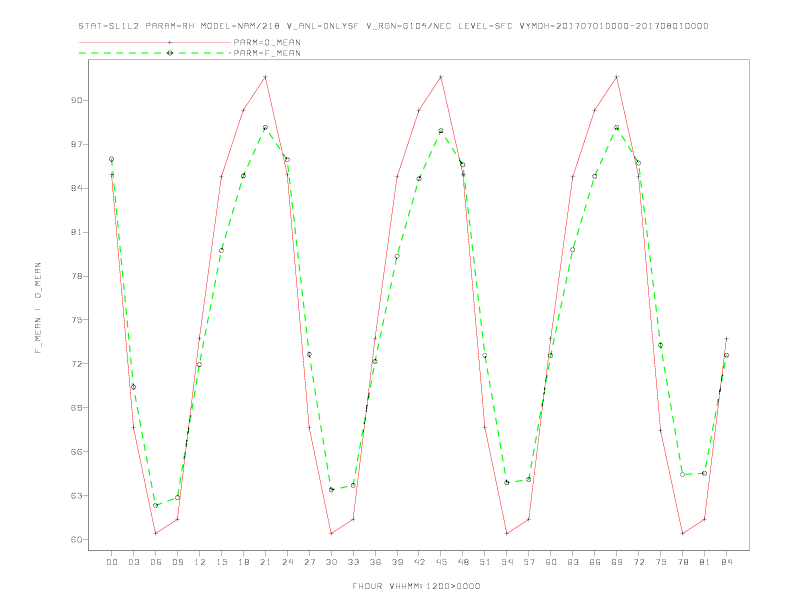
Task: Click the green F_MEAN circle at hour 06
Action: click(156, 505)
